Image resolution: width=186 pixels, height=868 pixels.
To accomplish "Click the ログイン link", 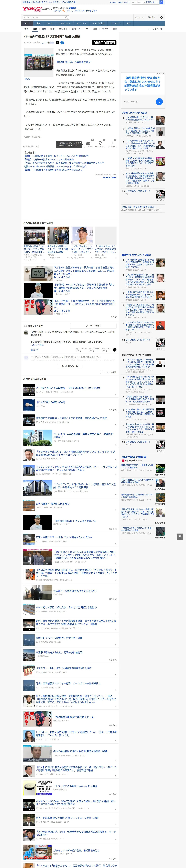I will [x=57, y=11].
